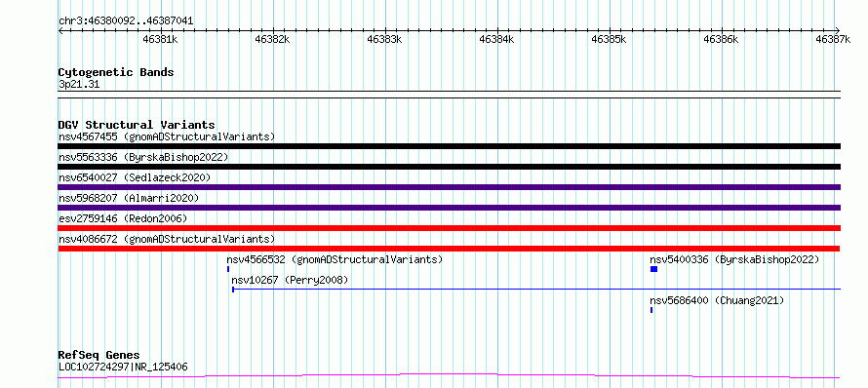The width and height of the screenshot is (868, 388).
Task: Click the 46381k ruler tick label
Action: coord(160,39)
